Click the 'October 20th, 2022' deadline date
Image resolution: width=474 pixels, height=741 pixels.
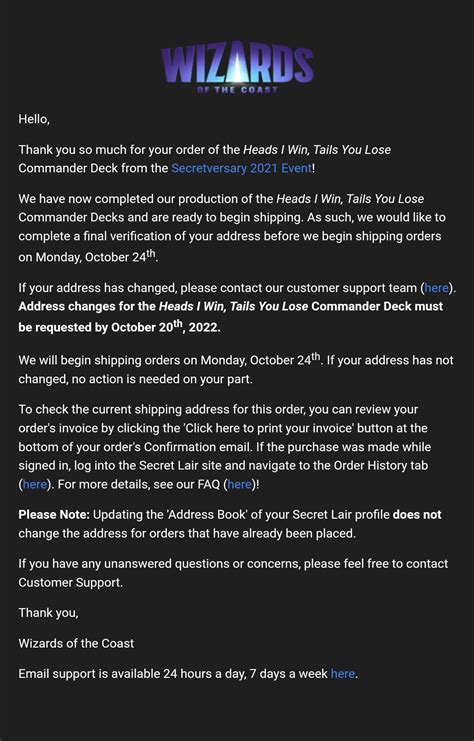tap(165, 327)
